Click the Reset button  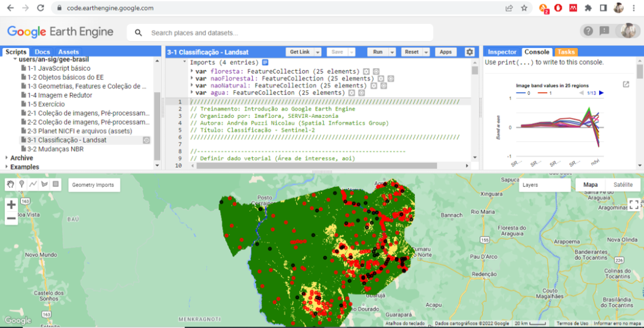click(412, 52)
